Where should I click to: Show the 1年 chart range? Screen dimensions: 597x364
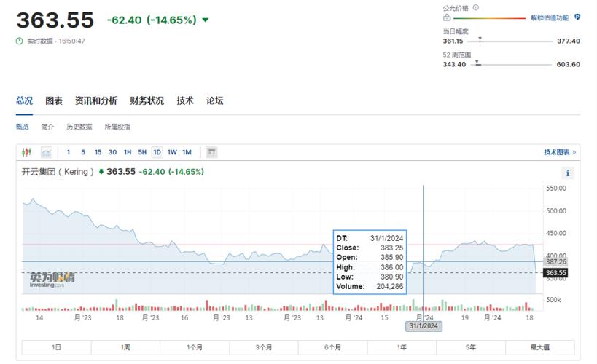coord(402,347)
